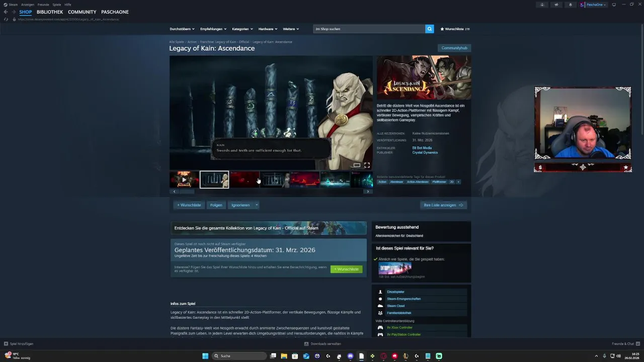644x362 pixels.
Task: Open Steam-Errungenschaften feature link
Action: tap(404, 299)
